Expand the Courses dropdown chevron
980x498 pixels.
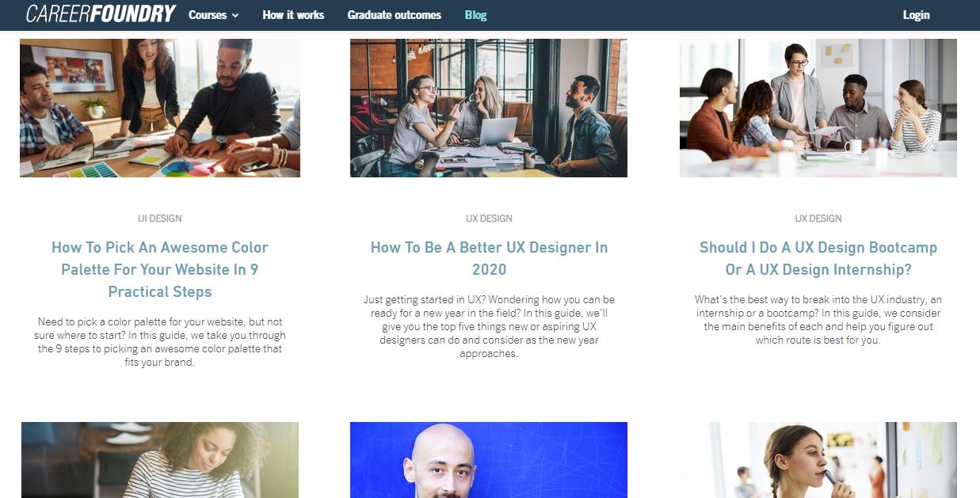[x=235, y=15]
